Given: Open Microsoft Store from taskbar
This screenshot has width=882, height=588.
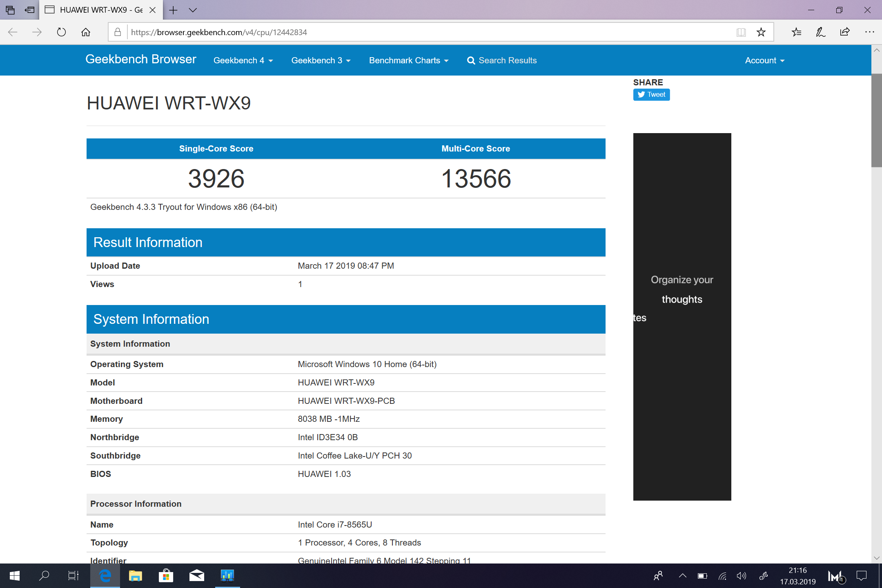Looking at the screenshot, I should (x=166, y=576).
